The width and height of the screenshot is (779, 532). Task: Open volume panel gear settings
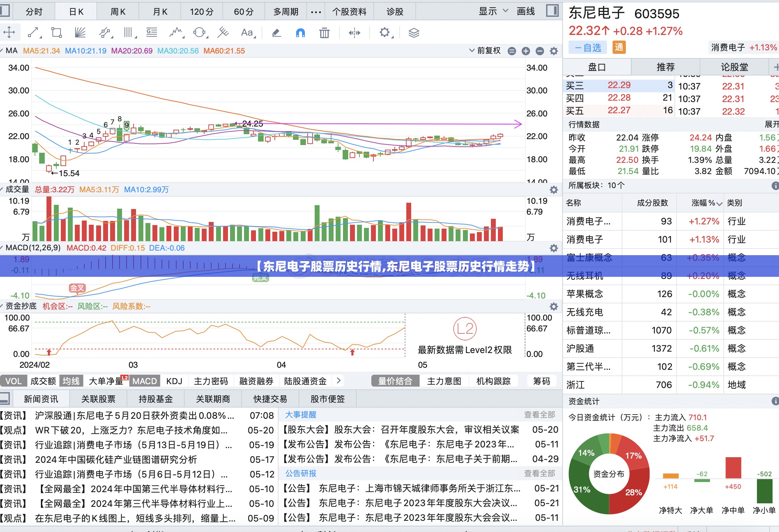click(553, 190)
